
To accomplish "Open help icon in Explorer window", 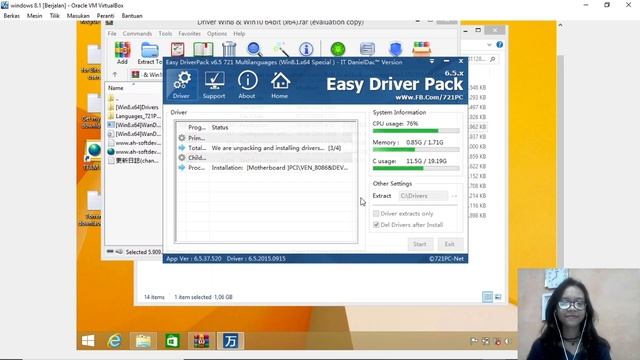I will (500, 44).
